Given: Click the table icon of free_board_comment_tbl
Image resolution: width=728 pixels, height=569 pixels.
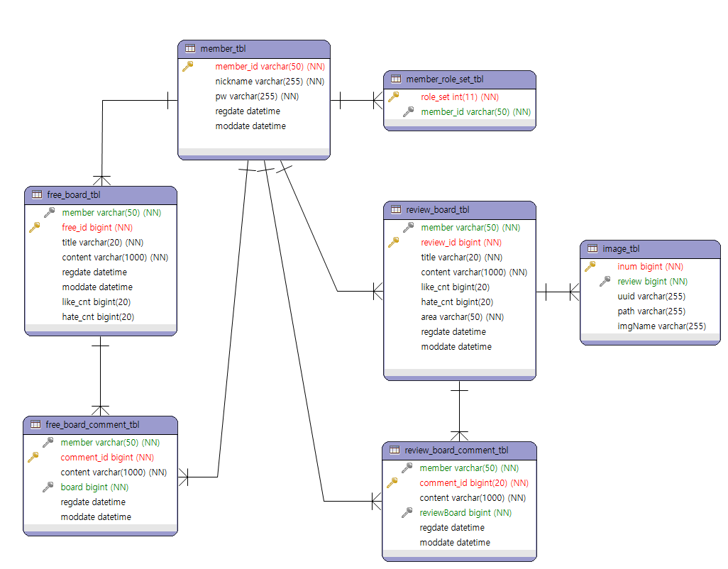Looking at the screenshot, I should [x=35, y=424].
